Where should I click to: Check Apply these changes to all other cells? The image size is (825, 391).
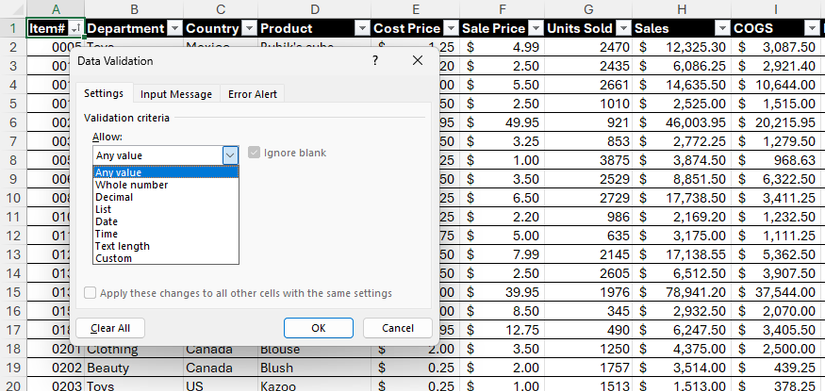90,293
